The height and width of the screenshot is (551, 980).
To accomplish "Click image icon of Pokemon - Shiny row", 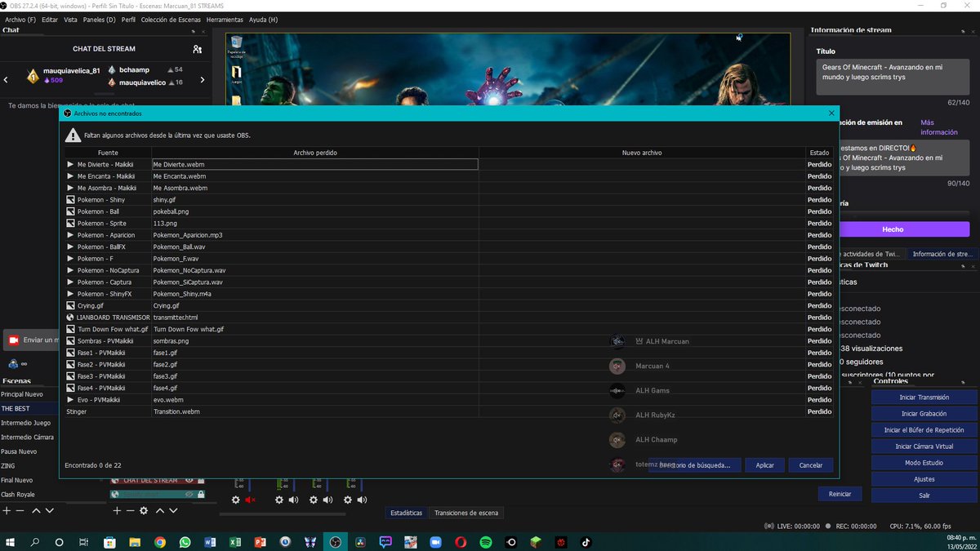I will coord(70,199).
